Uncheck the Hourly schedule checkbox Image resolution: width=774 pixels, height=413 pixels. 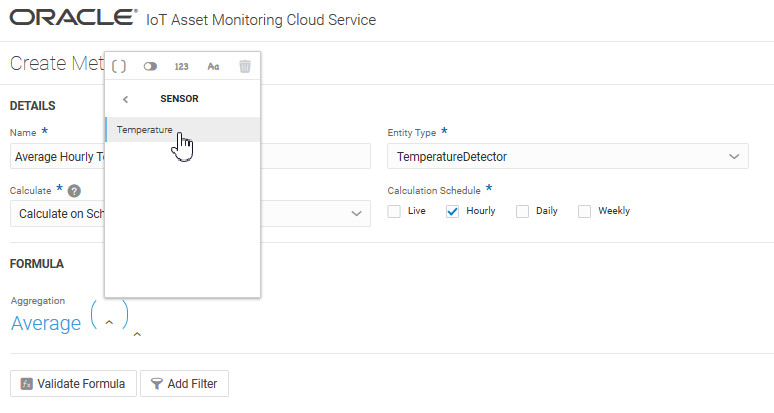(452, 211)
